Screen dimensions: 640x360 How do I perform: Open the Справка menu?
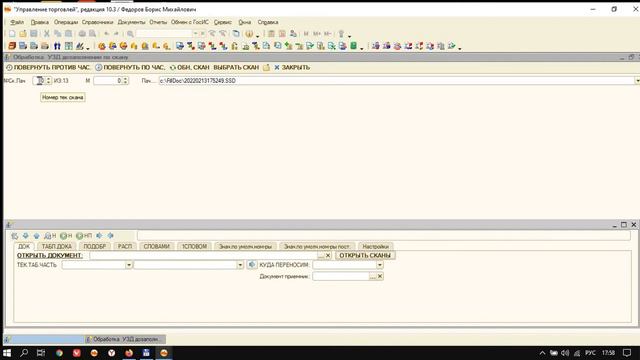pos(268,22)
